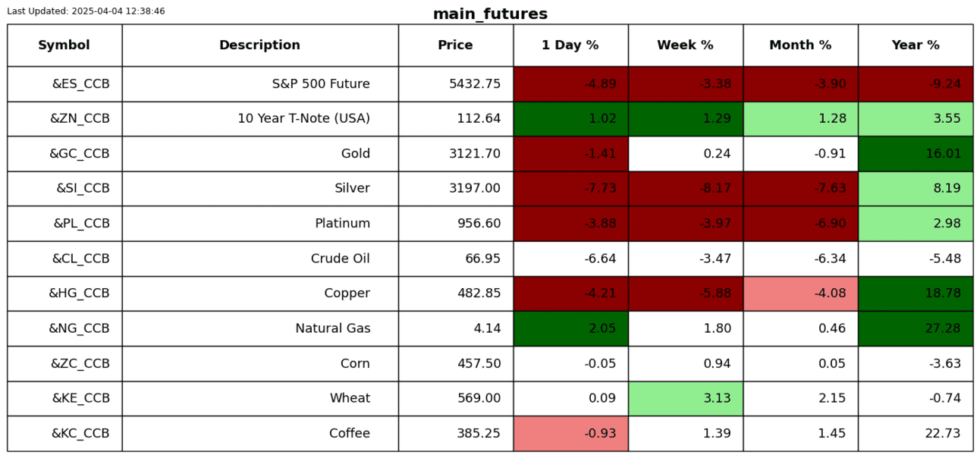Click the 1 Day % header
Image resolution: width=980 pixels, height=458 pixels.
[570, 45]
